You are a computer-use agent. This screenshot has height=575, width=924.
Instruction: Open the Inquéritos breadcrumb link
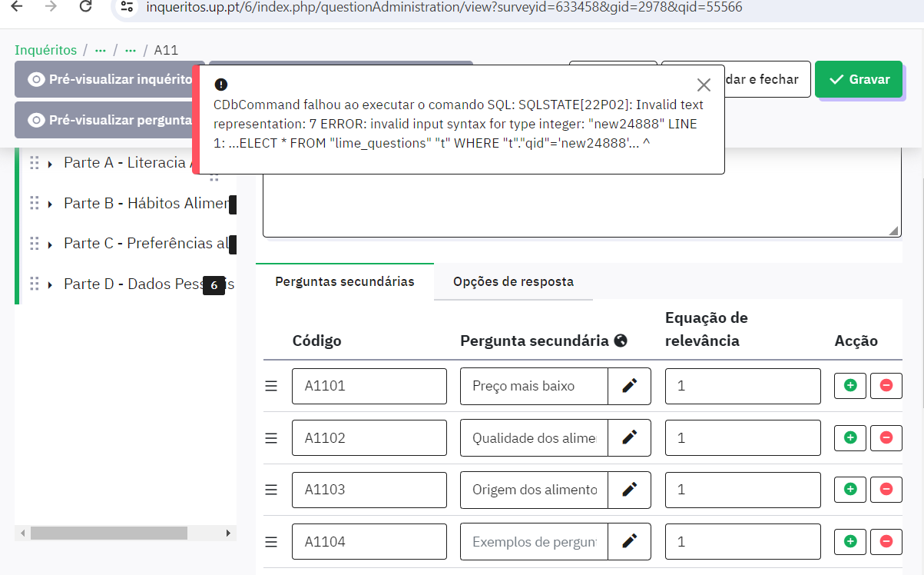(x=46, y=50)
